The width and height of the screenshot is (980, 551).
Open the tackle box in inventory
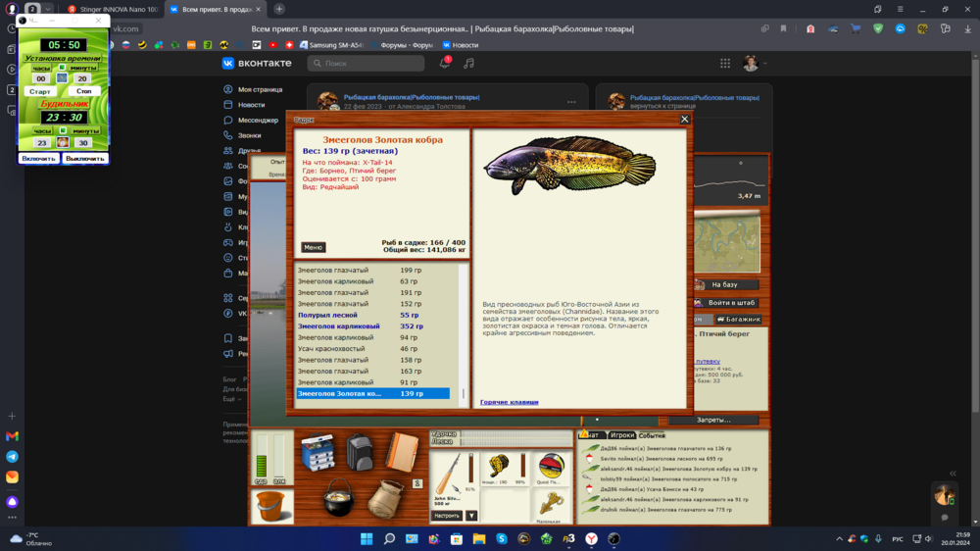tap(318, 454)
